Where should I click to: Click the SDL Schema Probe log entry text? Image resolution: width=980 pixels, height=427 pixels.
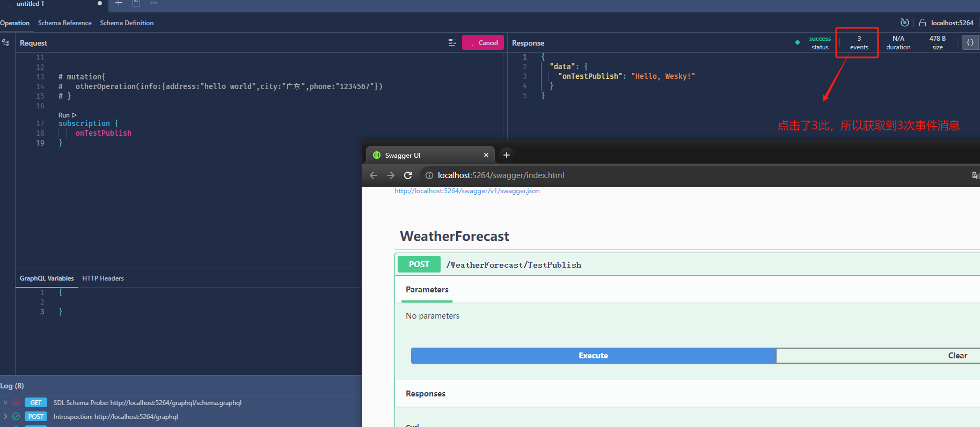147,403
